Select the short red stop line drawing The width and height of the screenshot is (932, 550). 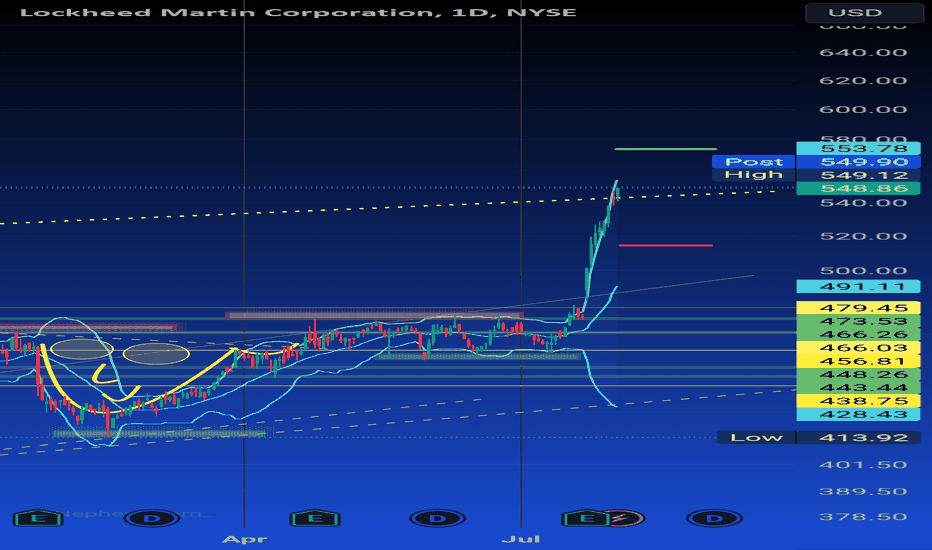pos(666,245)
